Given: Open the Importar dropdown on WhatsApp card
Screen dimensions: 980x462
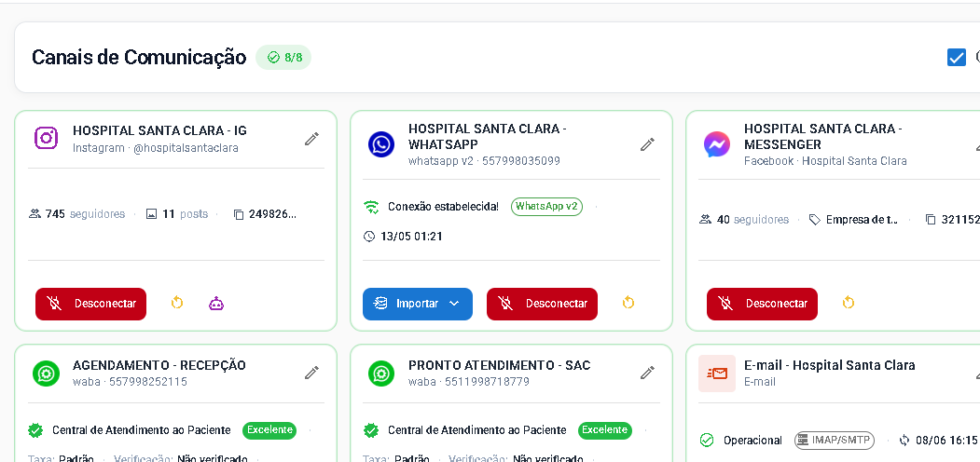Looking at the screenshot, I should coord(418,304).
